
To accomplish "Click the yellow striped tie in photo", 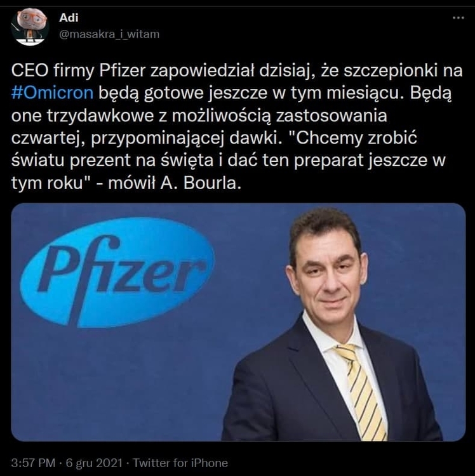I will pos(361,392).
